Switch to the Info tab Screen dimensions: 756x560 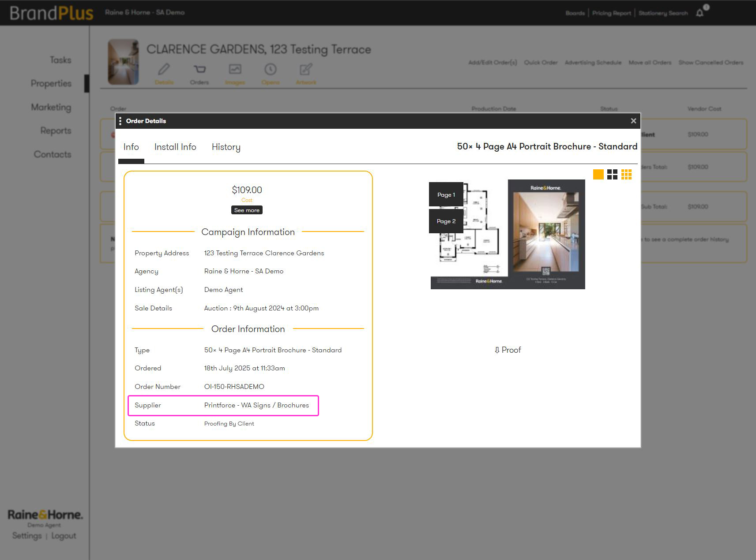click(131, 147)
